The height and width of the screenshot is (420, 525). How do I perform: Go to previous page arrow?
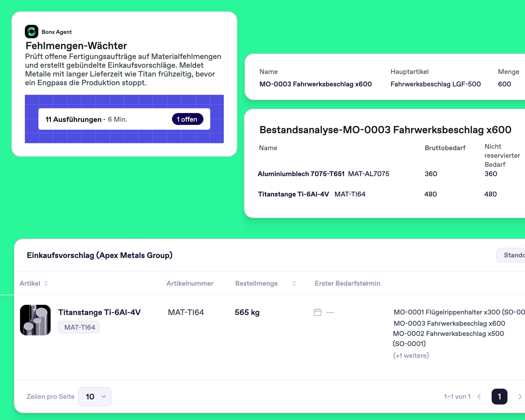click(479, 397)
